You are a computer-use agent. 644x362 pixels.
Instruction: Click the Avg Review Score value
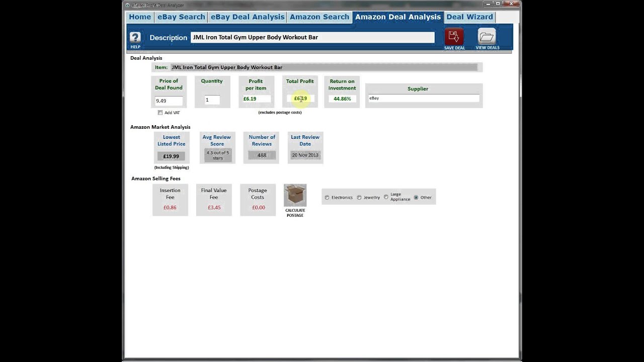[x=218, y=155]
